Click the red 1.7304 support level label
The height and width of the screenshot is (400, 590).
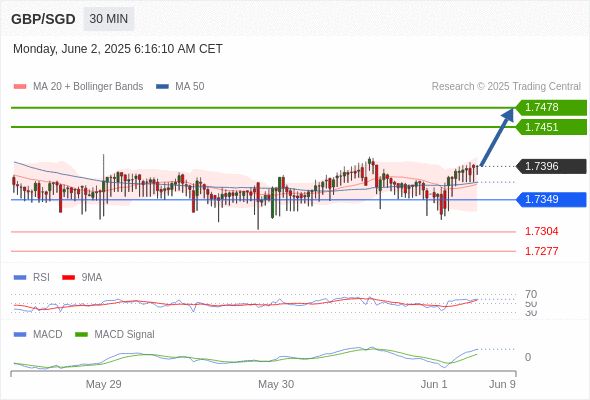[x=541, y=231]
